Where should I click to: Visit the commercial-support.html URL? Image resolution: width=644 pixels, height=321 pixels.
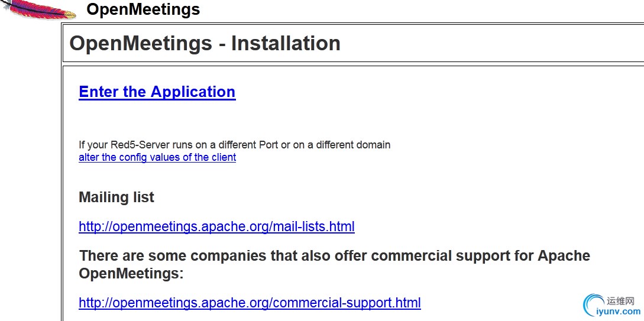(250, 303)
